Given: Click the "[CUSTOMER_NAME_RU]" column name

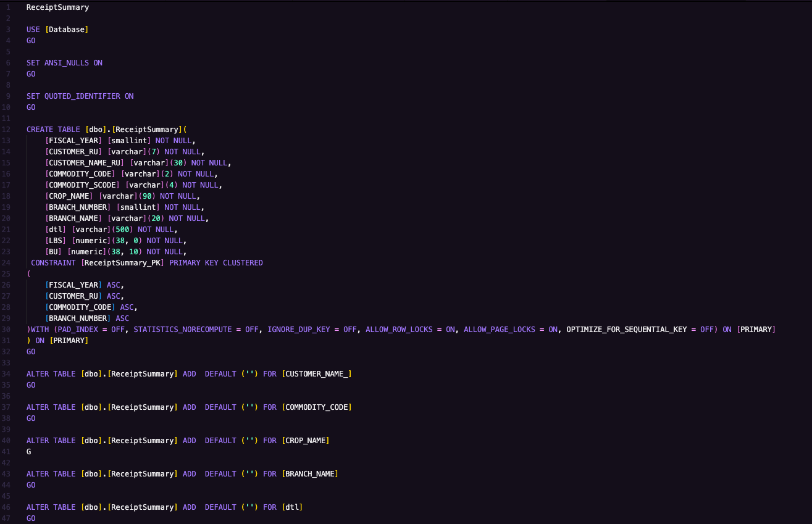Looking at the screenshot, I should click(x=85, y=163).
